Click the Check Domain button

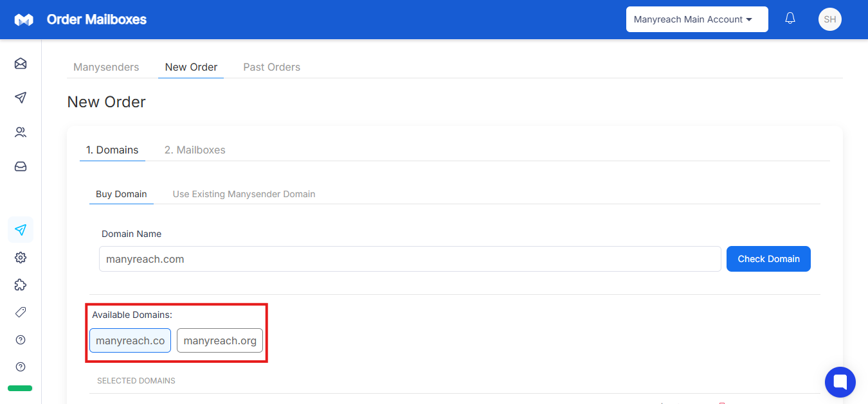(768, 259)
